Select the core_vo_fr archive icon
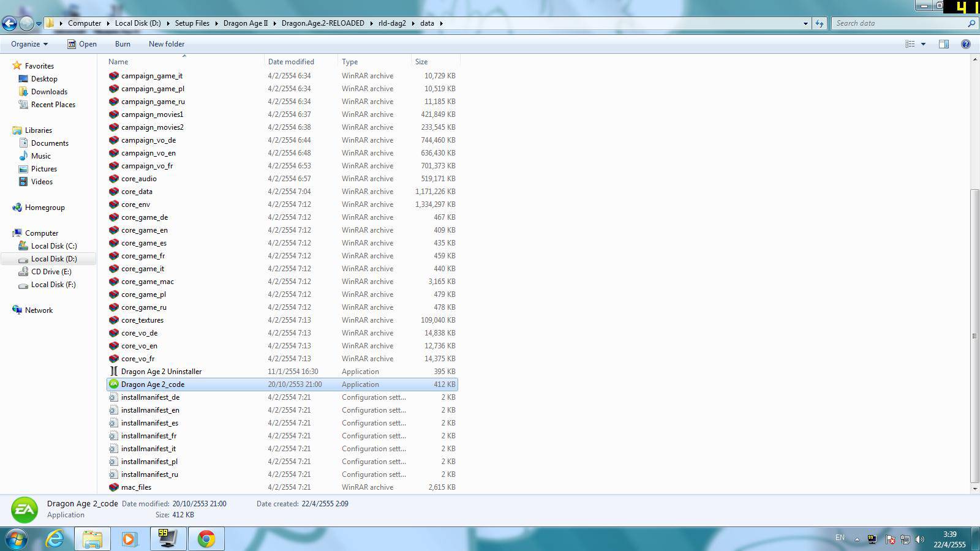 (113, 359)
